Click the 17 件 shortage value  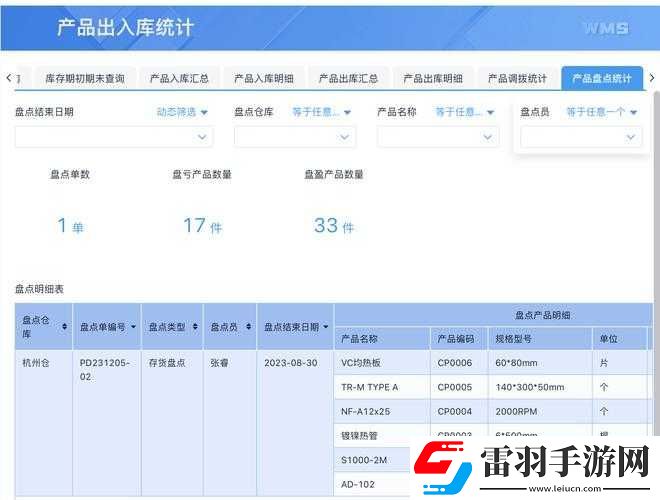coord(202,226)
